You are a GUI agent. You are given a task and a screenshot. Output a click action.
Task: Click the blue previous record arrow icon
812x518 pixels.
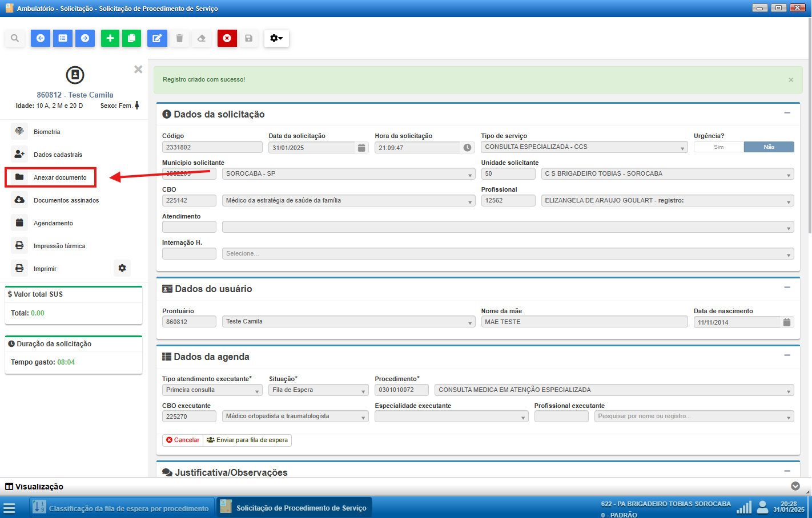(x=41, y=38)
